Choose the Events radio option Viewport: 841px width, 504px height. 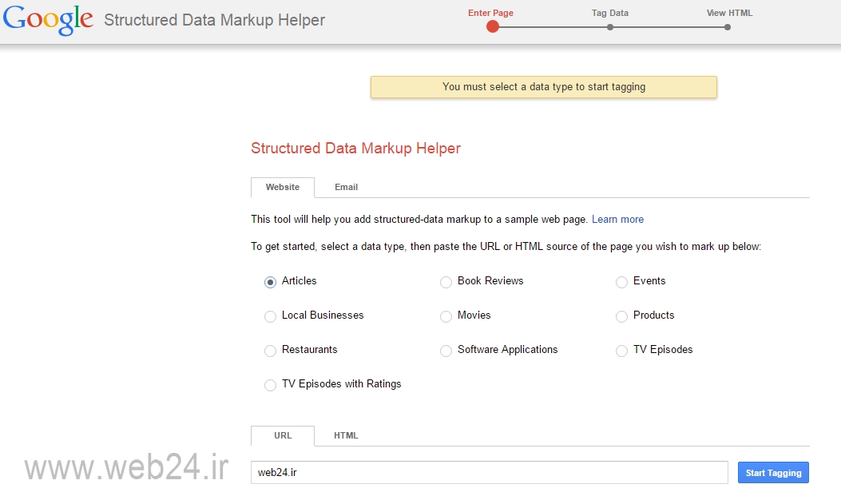click(621, 282)
